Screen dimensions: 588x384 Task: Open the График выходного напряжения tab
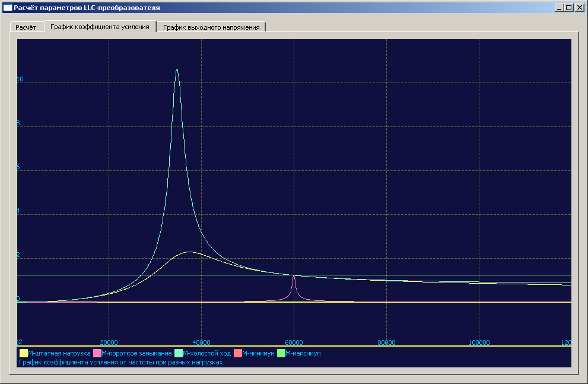[211, 27]
